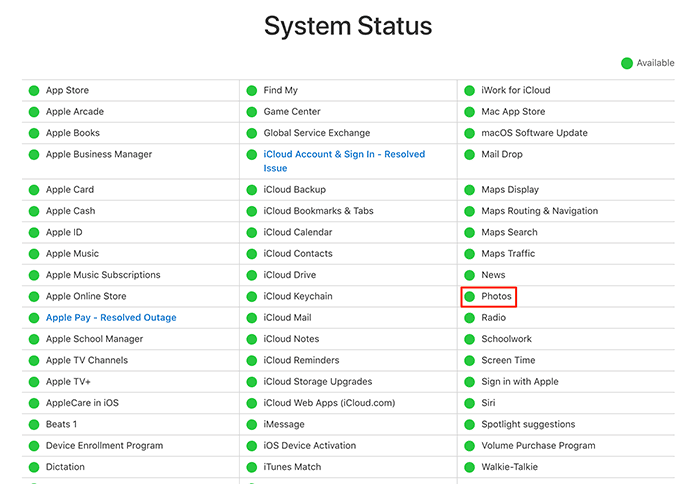Click green status dot beside App Store
Image resolution: width=680 pixels, height=484 pixels.
[x=34, y=91]
